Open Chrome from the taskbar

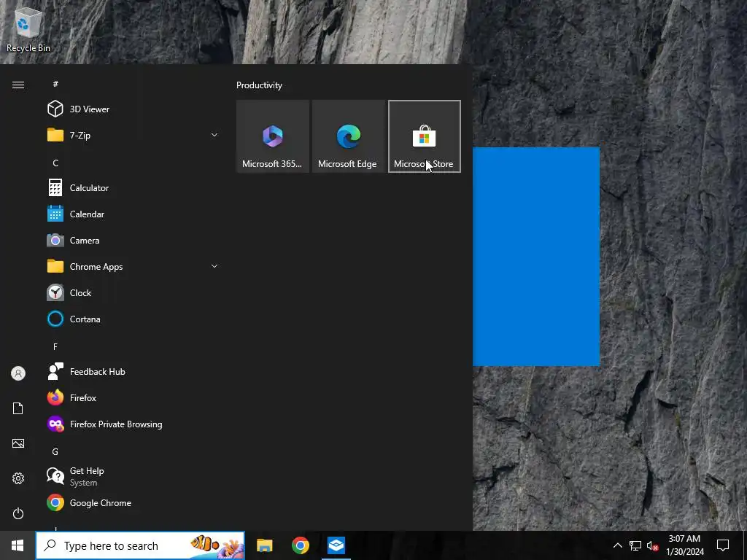pyautogui.click(x=301, y=545)
